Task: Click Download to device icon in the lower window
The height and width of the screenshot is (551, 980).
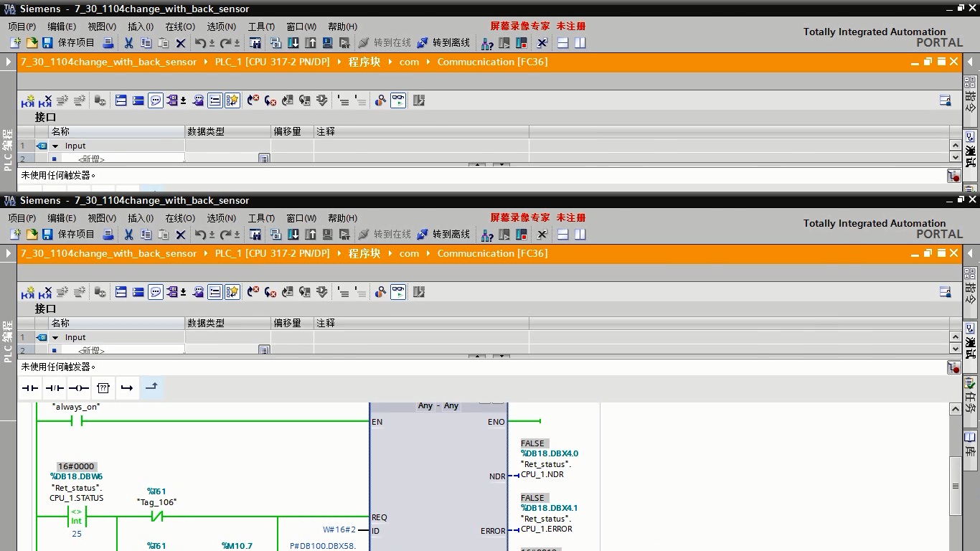Action: pos(293,235)
